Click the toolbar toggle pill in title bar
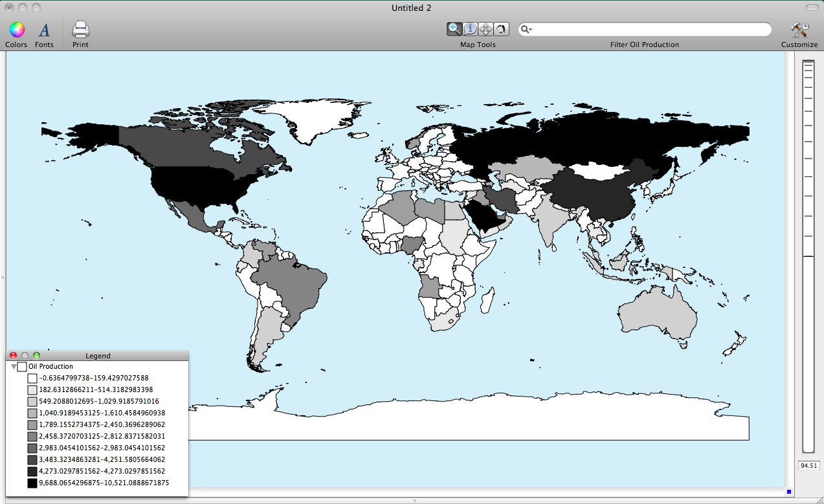824x504 pixels. click(x=812, y=8)
